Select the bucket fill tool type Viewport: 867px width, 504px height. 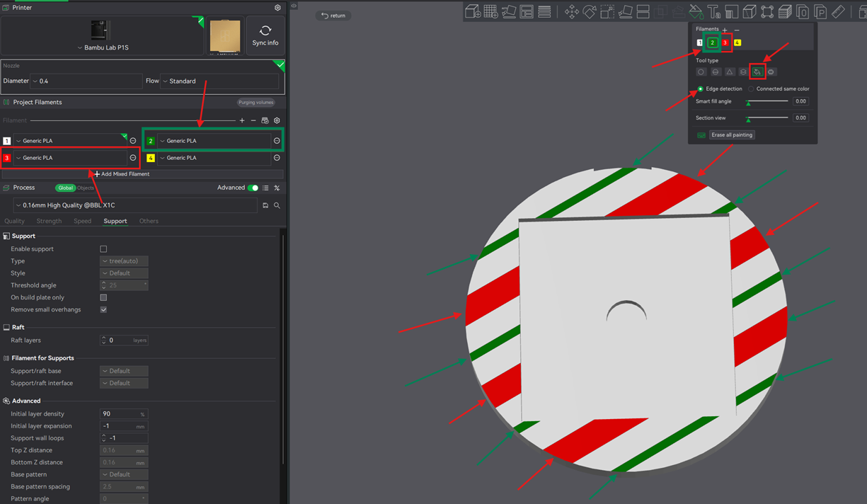point(757,71)
